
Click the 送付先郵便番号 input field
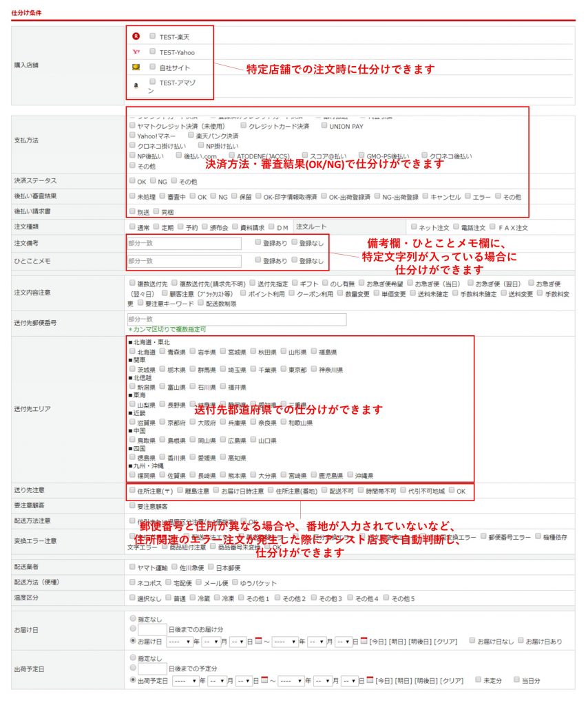[x=237, y=319]
